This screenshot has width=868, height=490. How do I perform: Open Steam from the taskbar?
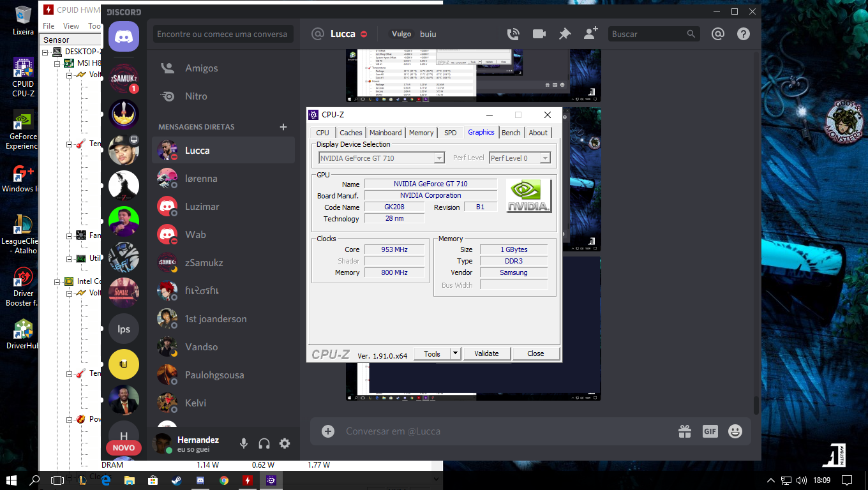point(176,480)
